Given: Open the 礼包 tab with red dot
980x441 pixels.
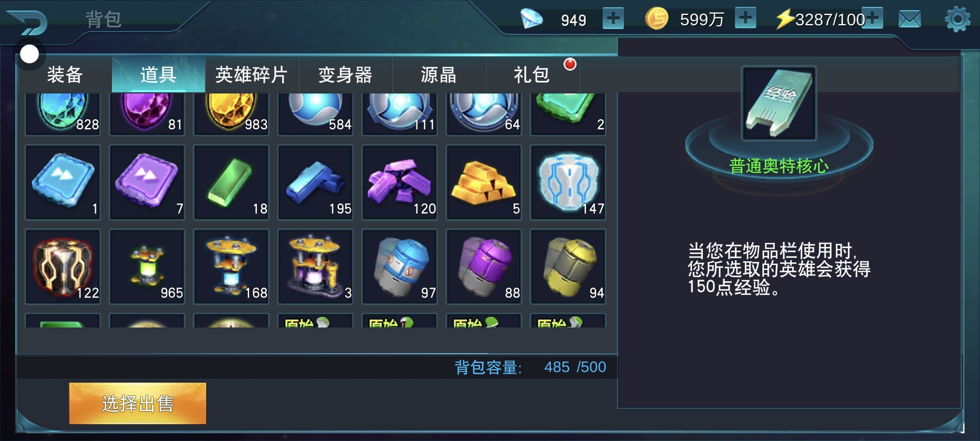Looking at the screenshot, I should [x=532, y=75].
